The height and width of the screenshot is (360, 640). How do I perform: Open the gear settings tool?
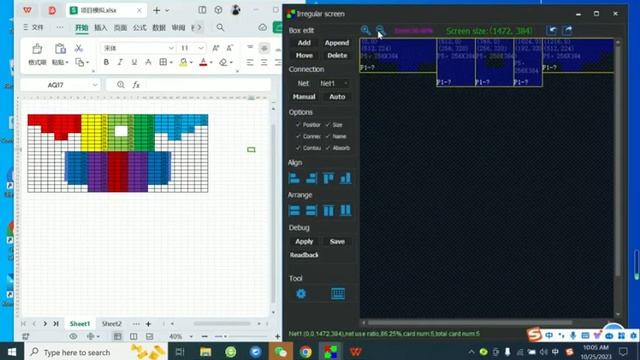(x=301, y=293)
